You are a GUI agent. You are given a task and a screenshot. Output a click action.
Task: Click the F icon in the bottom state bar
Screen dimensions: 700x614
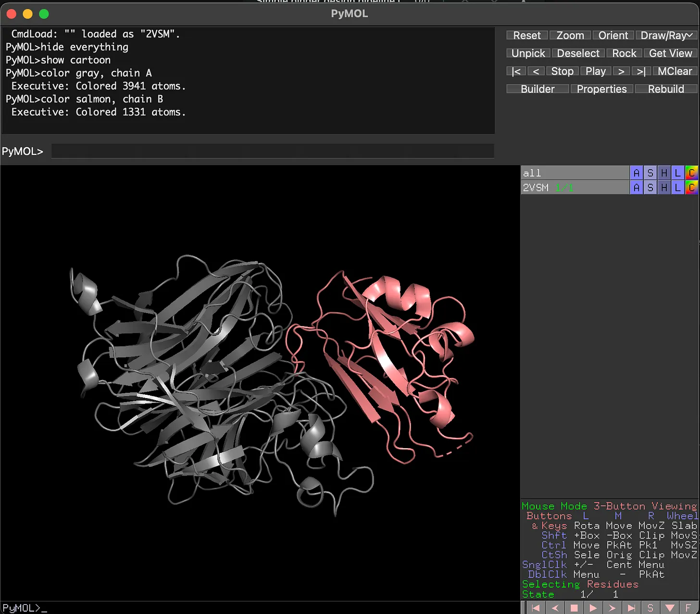click(688, 607)
